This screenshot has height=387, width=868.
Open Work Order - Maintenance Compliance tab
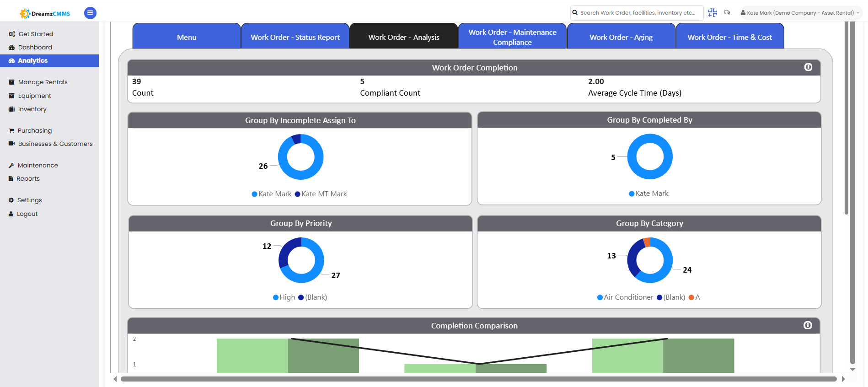(512, 36)
